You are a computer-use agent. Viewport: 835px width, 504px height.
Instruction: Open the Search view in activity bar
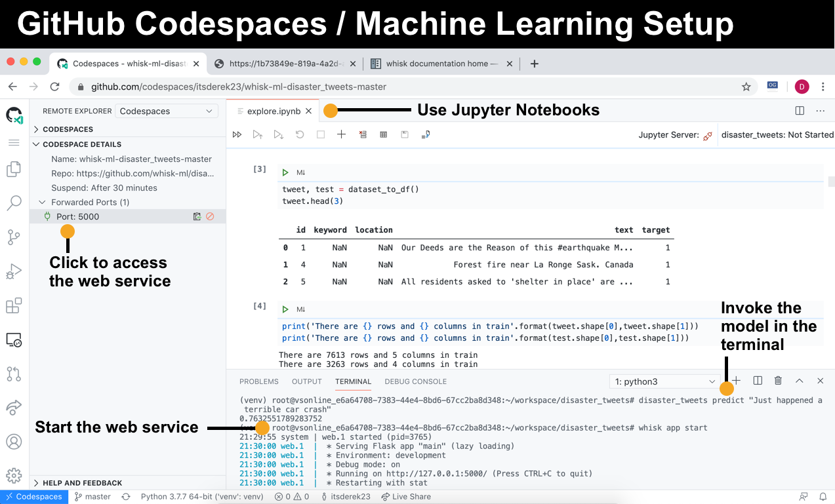click(14, 203)
